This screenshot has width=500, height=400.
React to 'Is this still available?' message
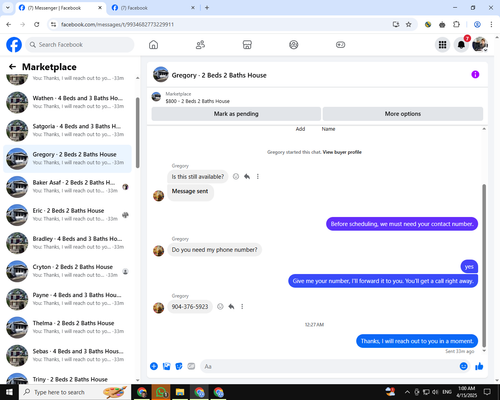coord(236,177)
